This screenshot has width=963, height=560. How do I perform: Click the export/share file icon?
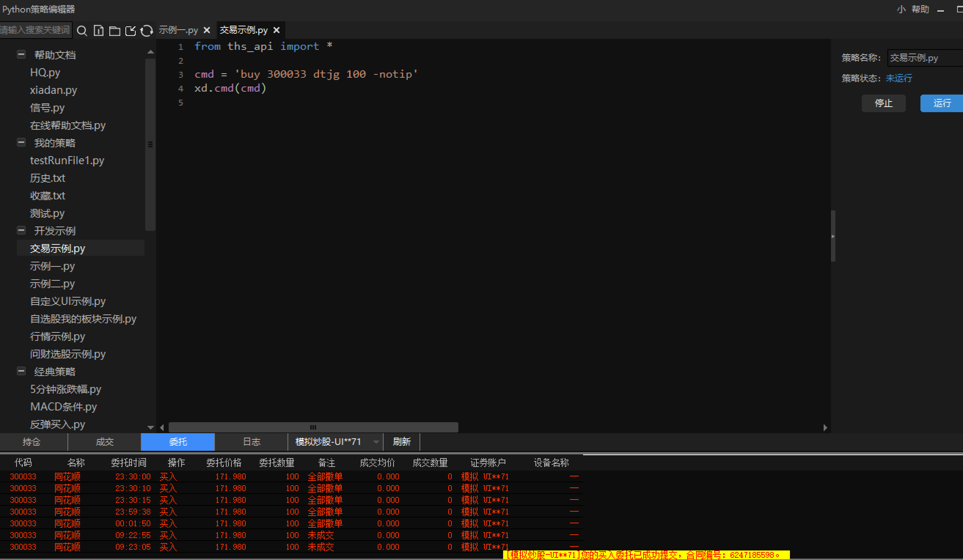click(x=131, y=30)
